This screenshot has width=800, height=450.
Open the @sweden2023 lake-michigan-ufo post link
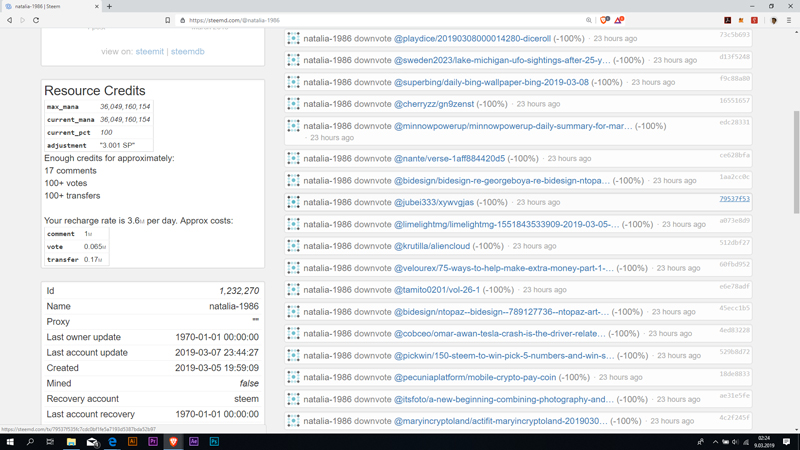coord(502,60)
